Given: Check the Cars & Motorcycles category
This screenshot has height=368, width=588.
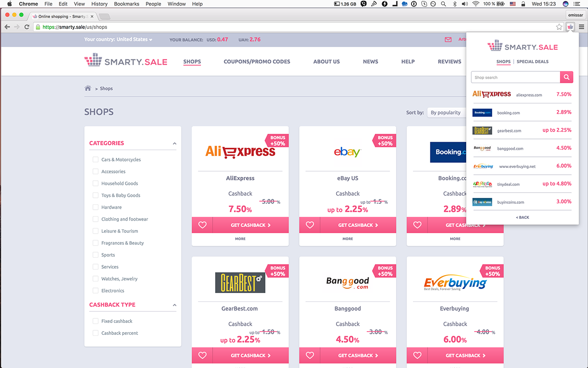Looking at the screenshot, I should (96, 160).
